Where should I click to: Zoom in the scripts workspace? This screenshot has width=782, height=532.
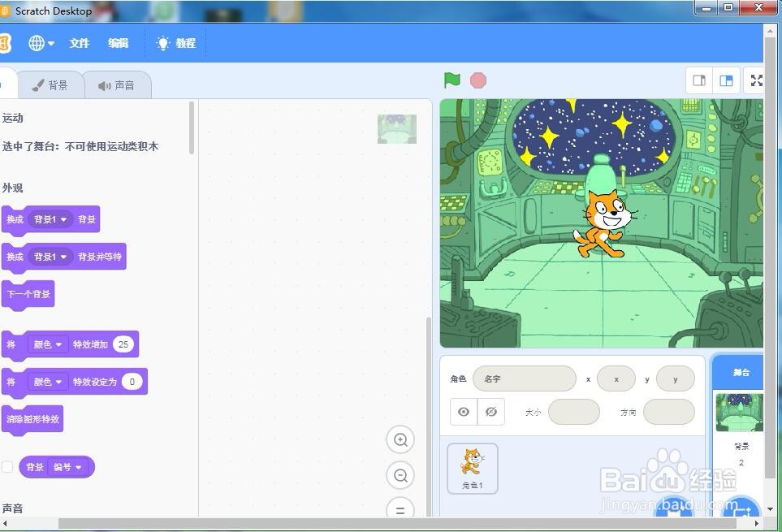400,439
